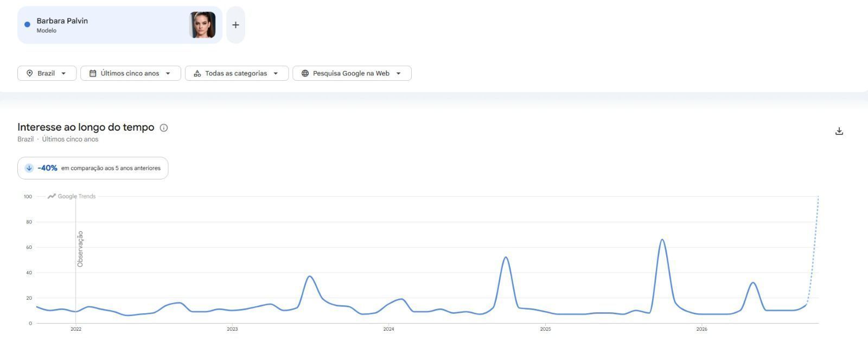Screen dimensions: 868x348
Task: Click the 100 value on the y-axis
Action: (28, 196)
